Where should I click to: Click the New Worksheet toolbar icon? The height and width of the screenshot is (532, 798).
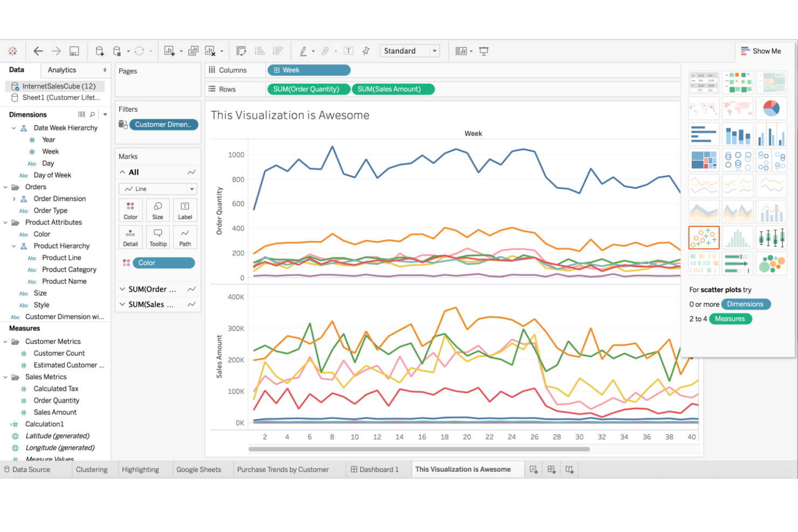click(x=169, y=51)
